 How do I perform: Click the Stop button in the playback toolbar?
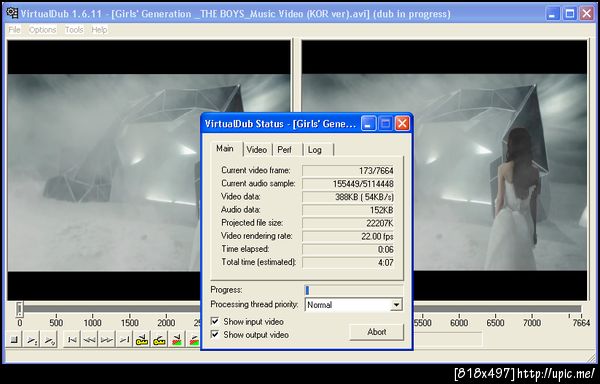(x=14, y=340)
